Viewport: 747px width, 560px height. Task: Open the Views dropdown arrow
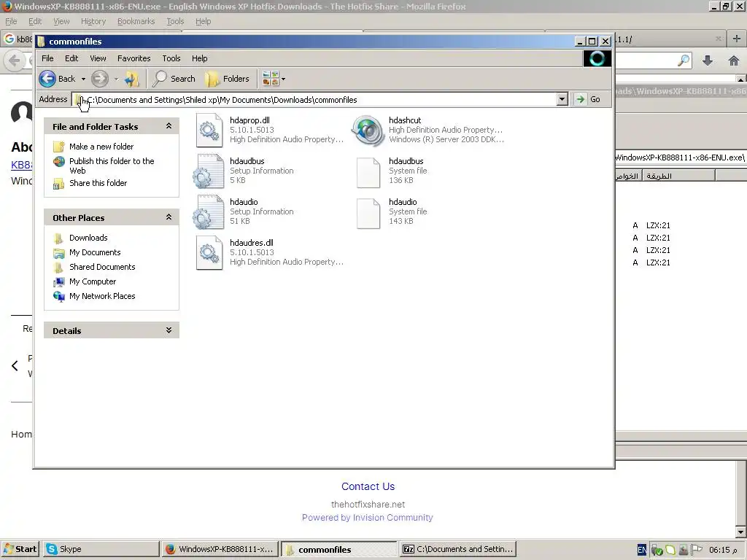[284, 79]
